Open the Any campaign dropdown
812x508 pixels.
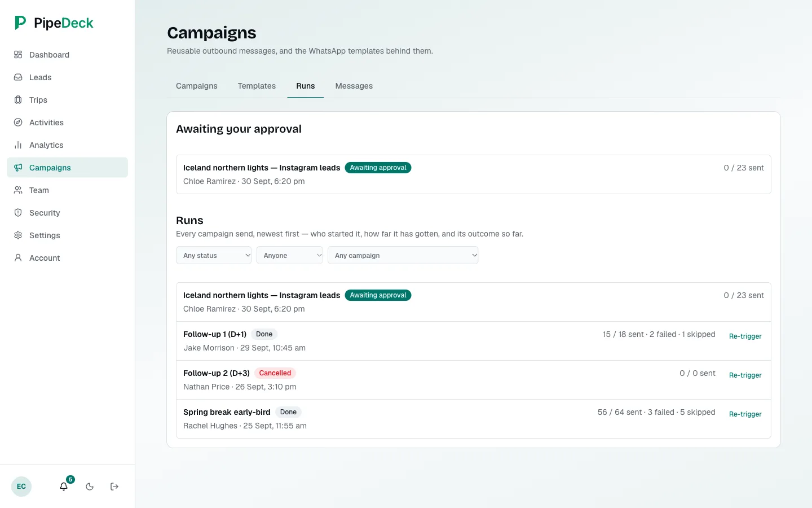pyautogui.click(x=403, y=255)
